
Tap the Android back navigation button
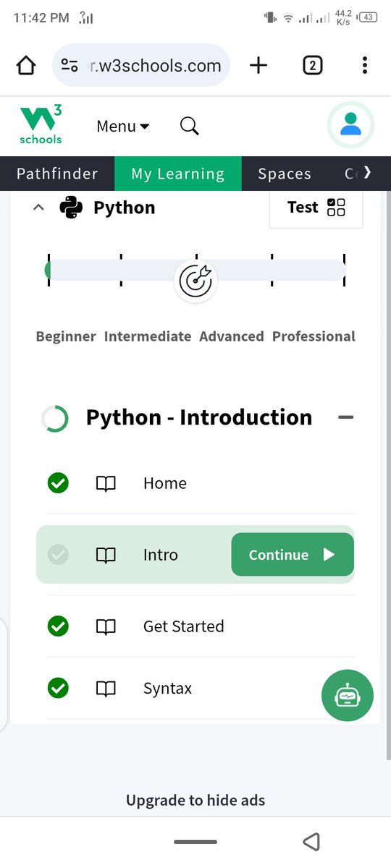[x=311, y=841]
